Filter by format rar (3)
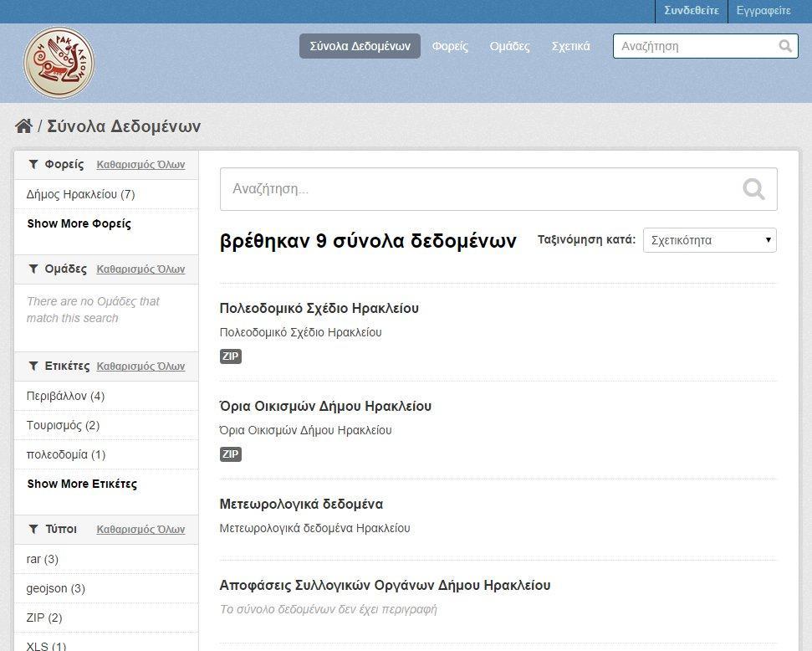Image resolution: width=812 pixels, height=651 pixels. pos(106,559)
